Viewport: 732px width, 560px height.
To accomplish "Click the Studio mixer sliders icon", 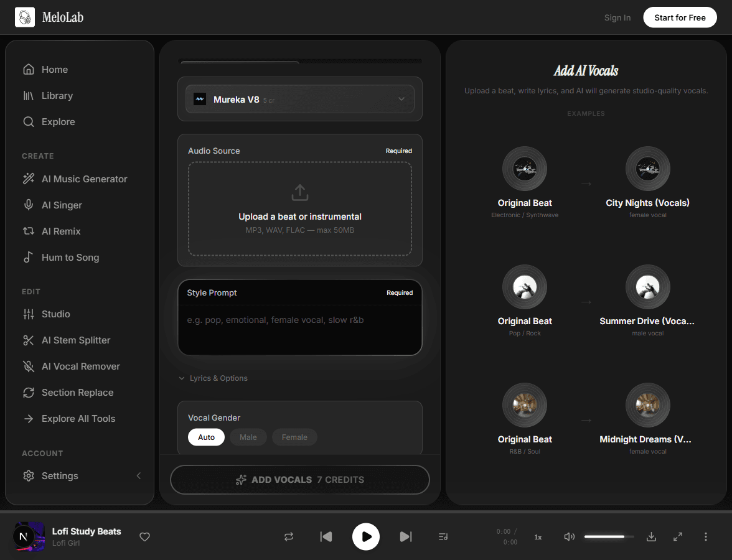I will (29, 314).
